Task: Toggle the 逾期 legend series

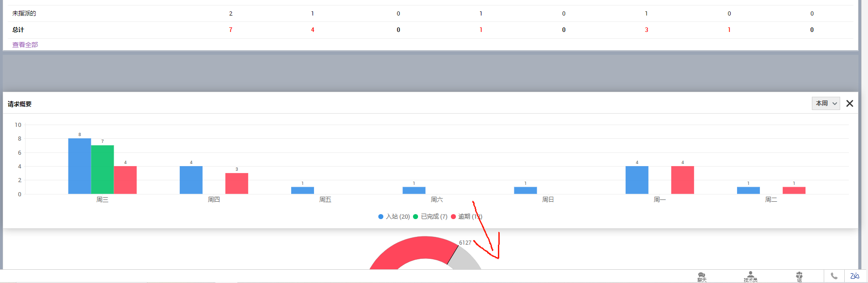Action: pos(465,217)
